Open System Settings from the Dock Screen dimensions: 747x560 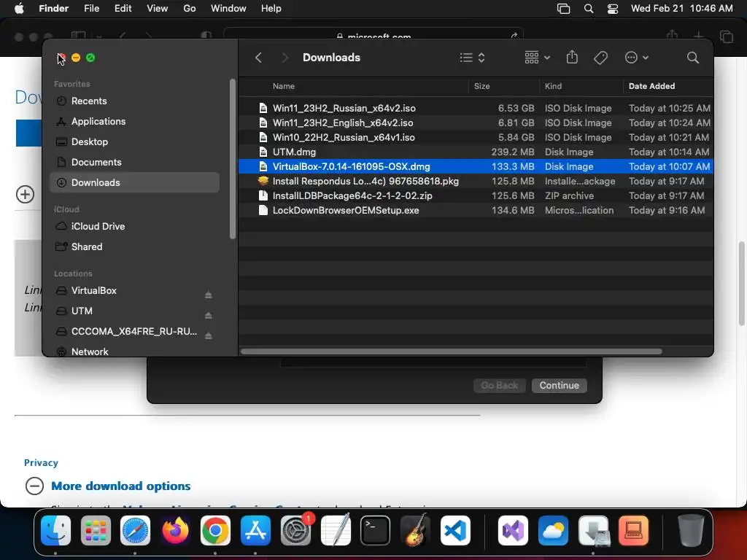[295, 531]
